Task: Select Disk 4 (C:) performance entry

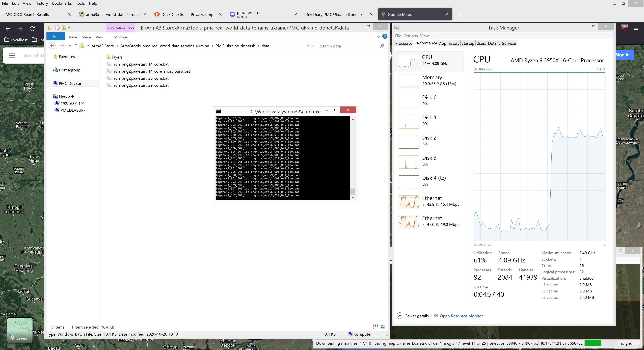Action: point(430,182)
